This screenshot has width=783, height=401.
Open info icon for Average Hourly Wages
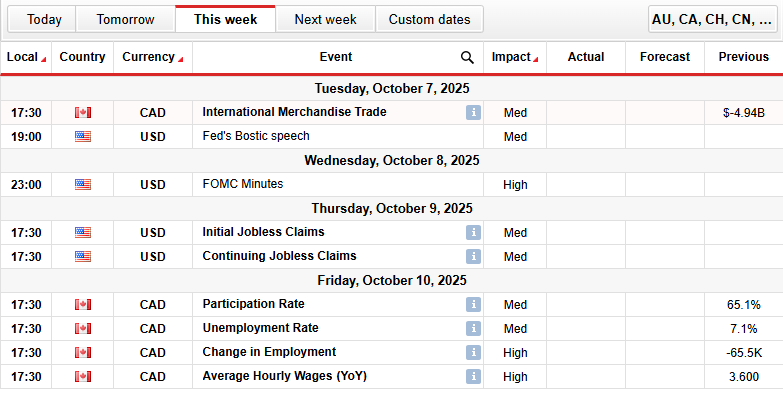(x=473, y=377)
